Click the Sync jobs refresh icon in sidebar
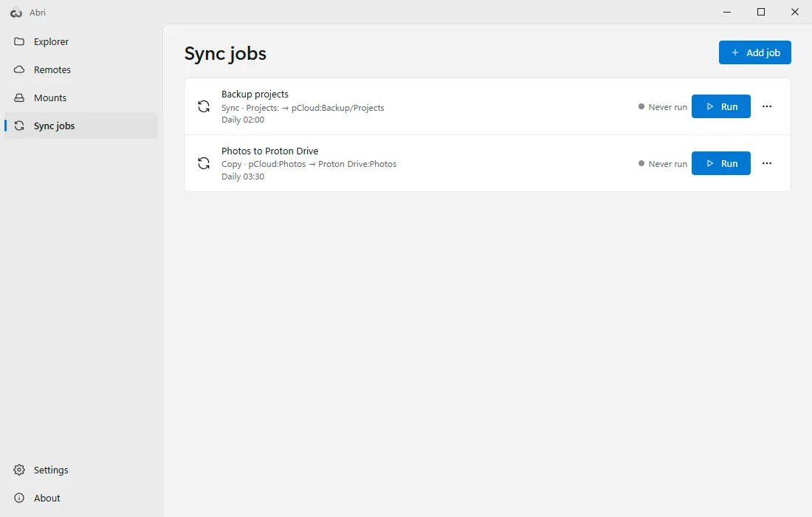812x517 pixels. (19, 126)
